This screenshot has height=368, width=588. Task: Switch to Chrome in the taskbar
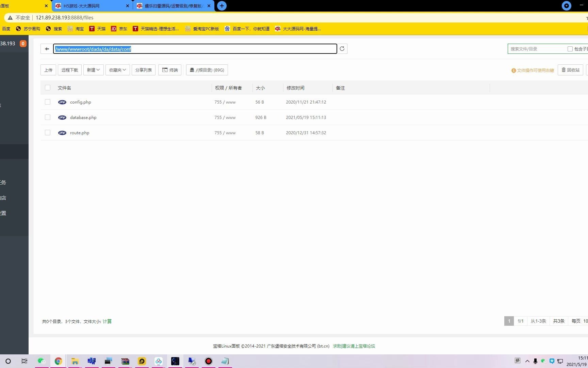pyautogui.click(x=58, y=361)
